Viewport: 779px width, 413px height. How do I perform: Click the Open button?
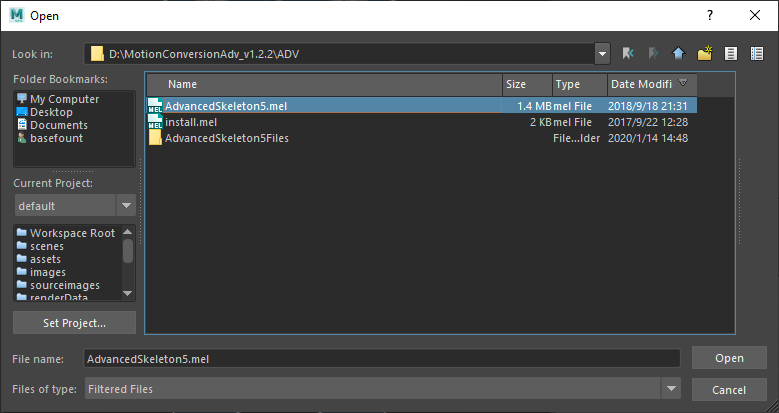click(x=729, y=358)
